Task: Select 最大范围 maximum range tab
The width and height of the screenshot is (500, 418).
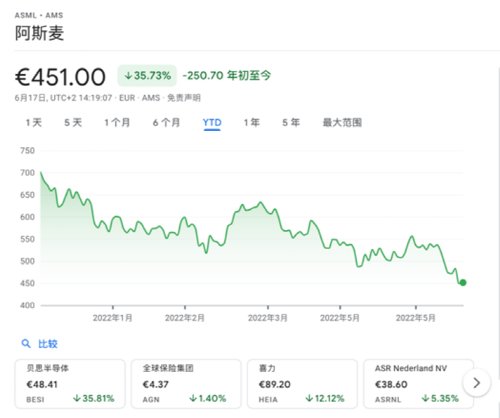Action: point(342,123)
